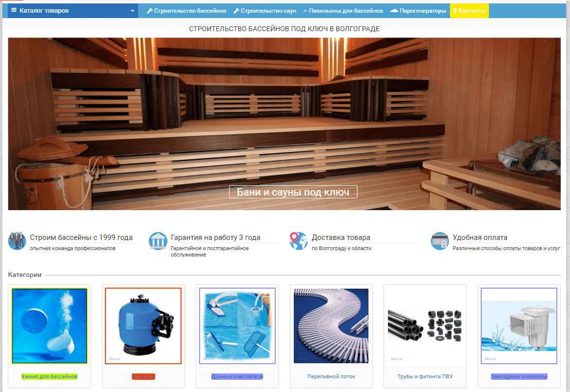Screen dimensions: 570x392
Task: Open the Закладные элементы category link
Action: coord(519,376)
